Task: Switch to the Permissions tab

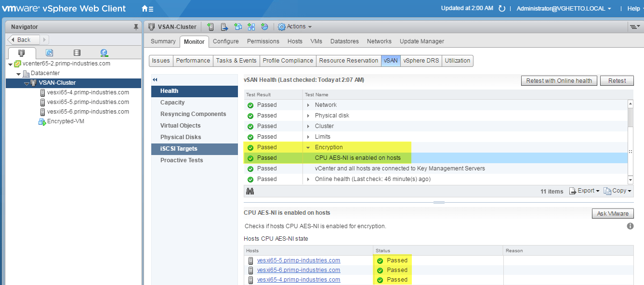Action: click(263, 41)
